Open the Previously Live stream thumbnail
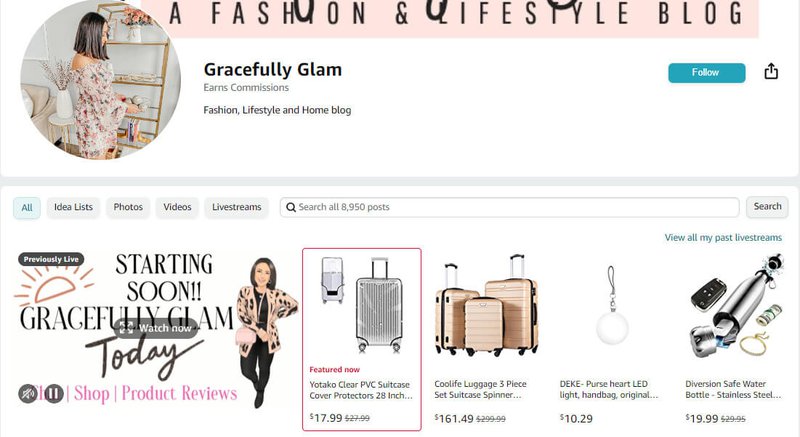Image resolution: width=800 pixels, height=437 pixels. [155, 328]
